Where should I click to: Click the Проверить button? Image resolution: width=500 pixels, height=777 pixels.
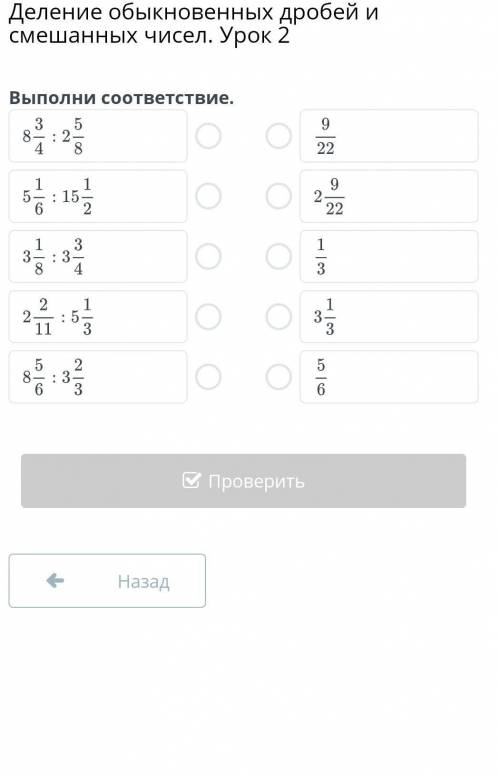tap(243, 481)
